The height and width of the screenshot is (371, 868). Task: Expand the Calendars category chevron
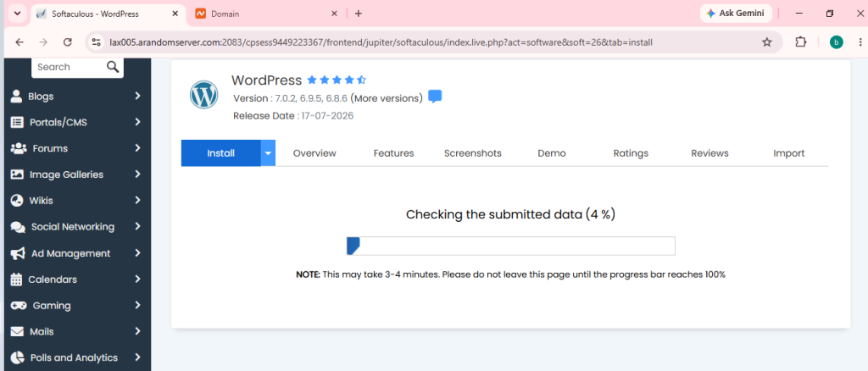tap(138, 280)
